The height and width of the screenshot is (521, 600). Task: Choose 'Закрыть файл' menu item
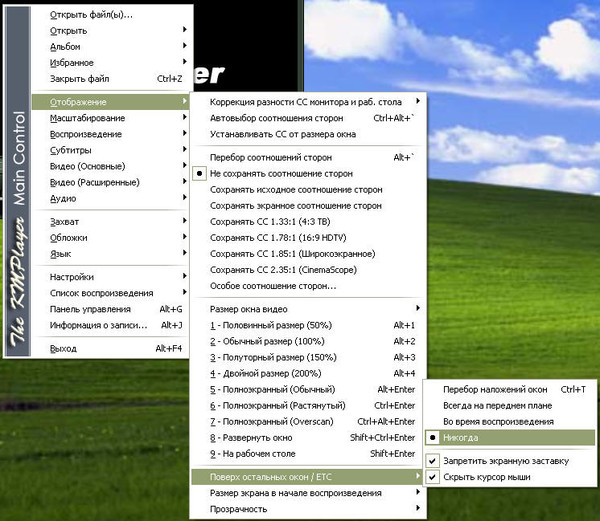110,79
